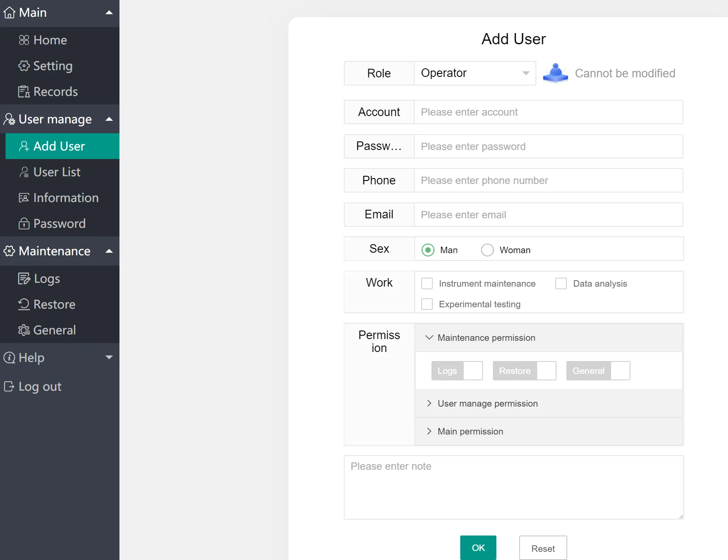The image size is (728, 560).
Task: Select the Woman radio button
Action: tap(487, 250)
